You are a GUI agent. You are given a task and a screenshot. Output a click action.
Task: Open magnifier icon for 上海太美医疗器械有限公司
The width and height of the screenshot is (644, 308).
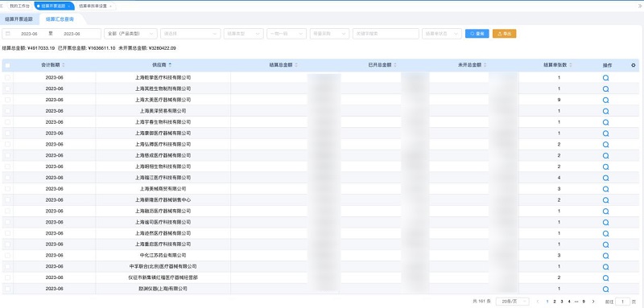pos(605,100)
